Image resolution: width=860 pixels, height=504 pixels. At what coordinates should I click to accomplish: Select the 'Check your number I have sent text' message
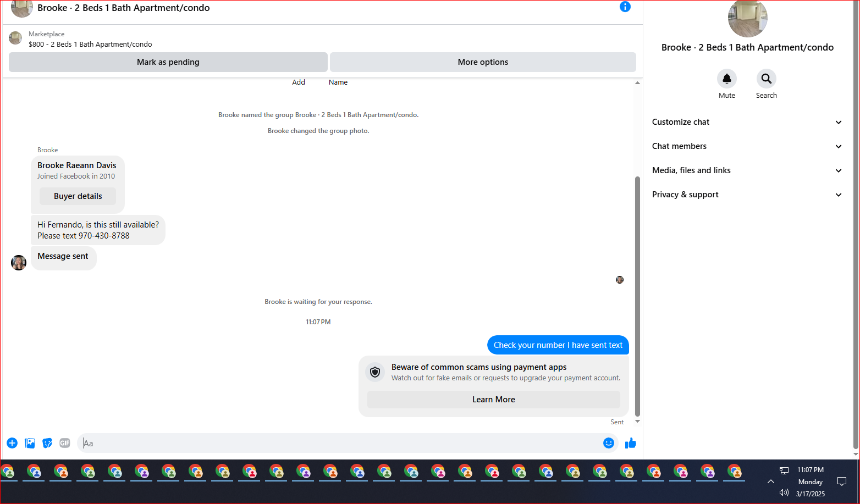[558, 345]
